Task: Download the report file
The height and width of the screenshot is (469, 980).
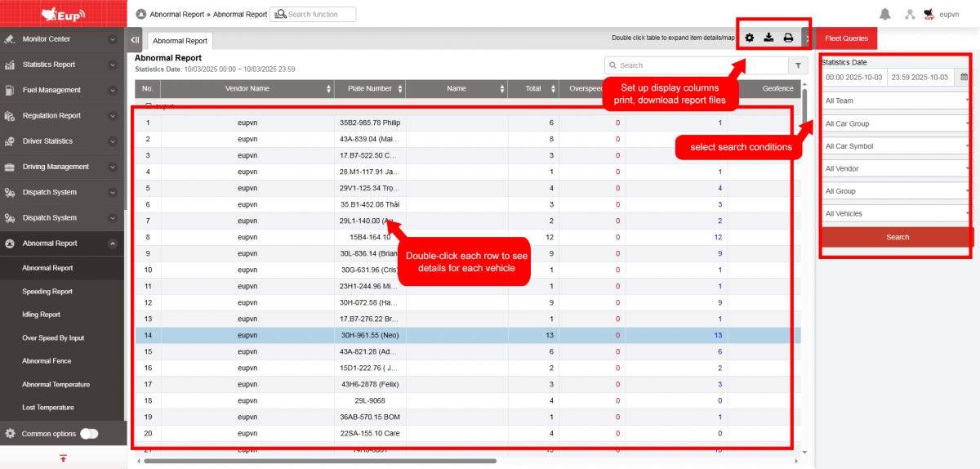Action: coord(768,38)
